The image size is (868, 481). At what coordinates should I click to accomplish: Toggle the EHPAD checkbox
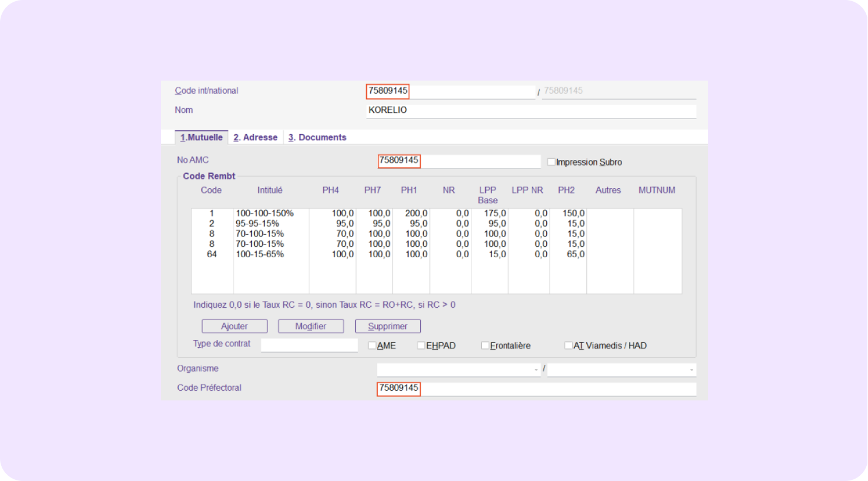click(421, 346)
